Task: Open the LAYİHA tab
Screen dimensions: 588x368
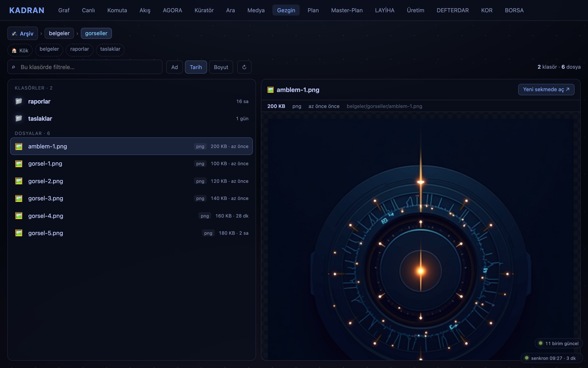Action: click(x=385, y=10)
